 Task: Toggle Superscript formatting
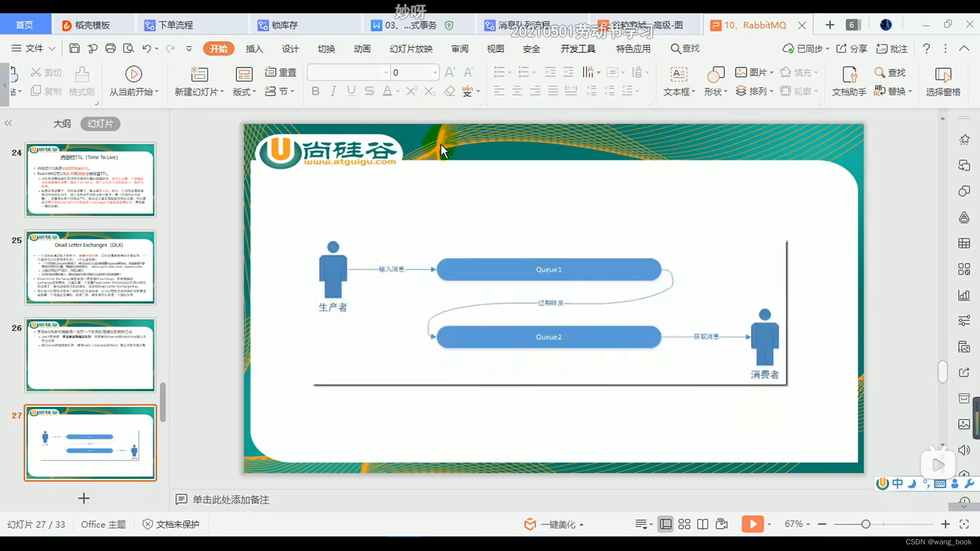pyautogui.click(x=412, y=91)
